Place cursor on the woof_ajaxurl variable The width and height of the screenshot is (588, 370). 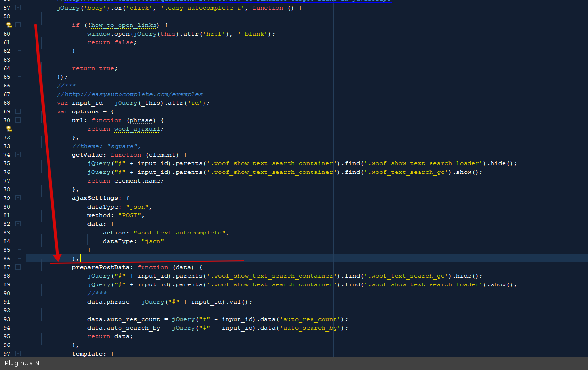(138, 129)
